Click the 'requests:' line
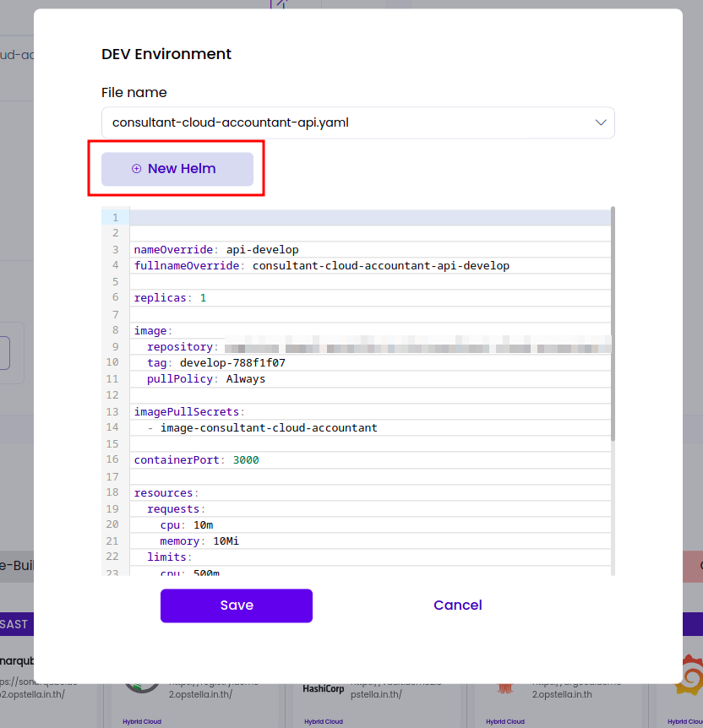The width and height of the screenshot is (703, 728). click(x=176, y=509)
